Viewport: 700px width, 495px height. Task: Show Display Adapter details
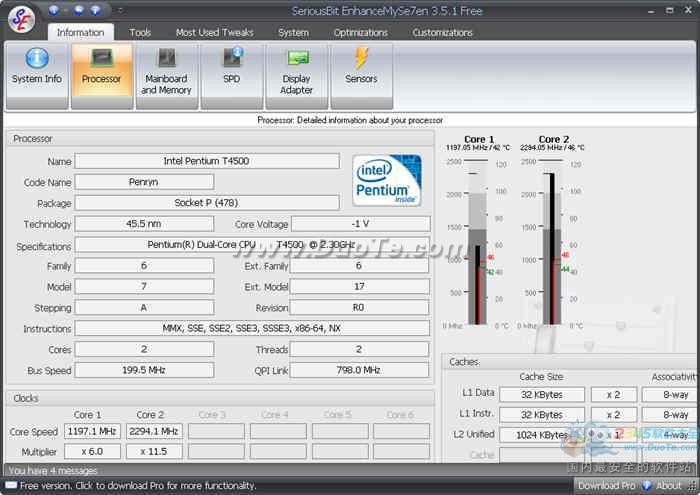[x=296, y=75]
